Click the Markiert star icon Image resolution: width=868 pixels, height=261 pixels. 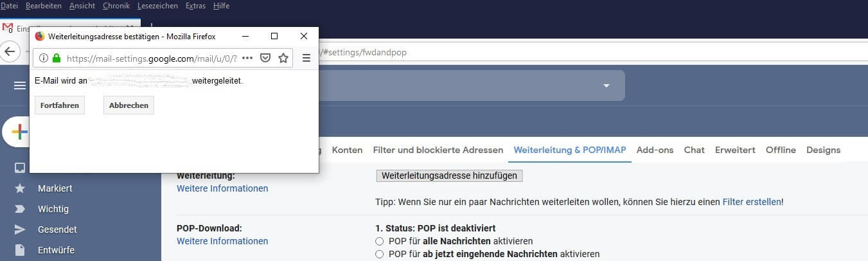20,188
